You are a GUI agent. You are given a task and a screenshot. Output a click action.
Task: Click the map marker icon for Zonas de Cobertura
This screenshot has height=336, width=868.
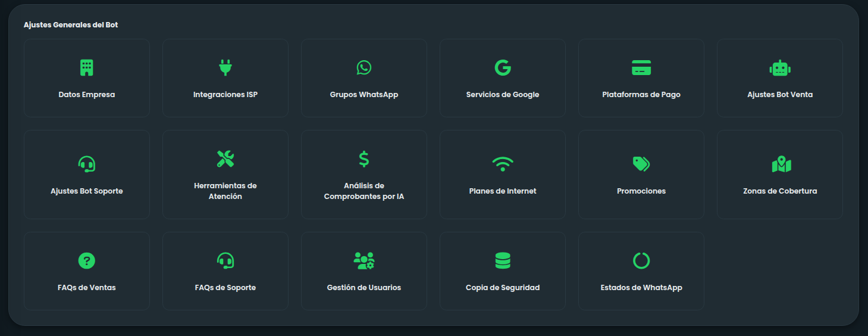click(x=781, y=164)
